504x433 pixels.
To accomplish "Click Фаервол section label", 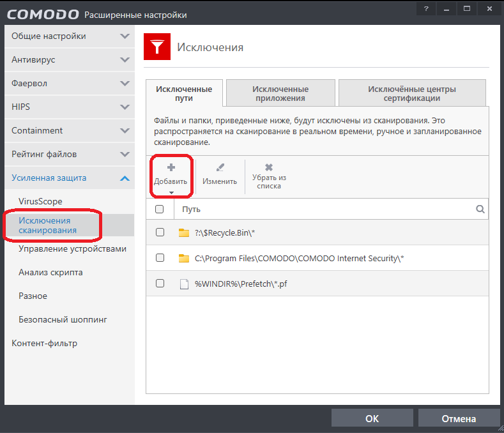I will (29, 83).
